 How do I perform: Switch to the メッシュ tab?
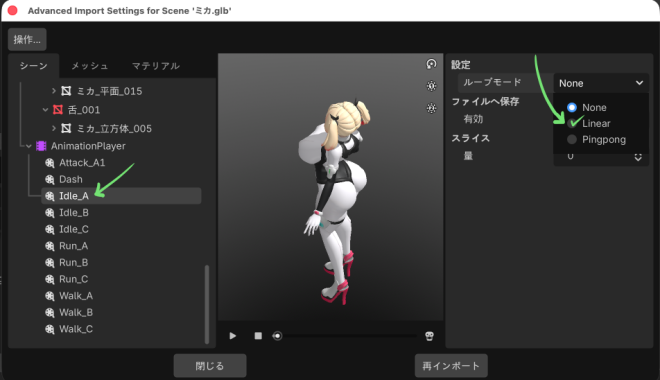(90, 66)
